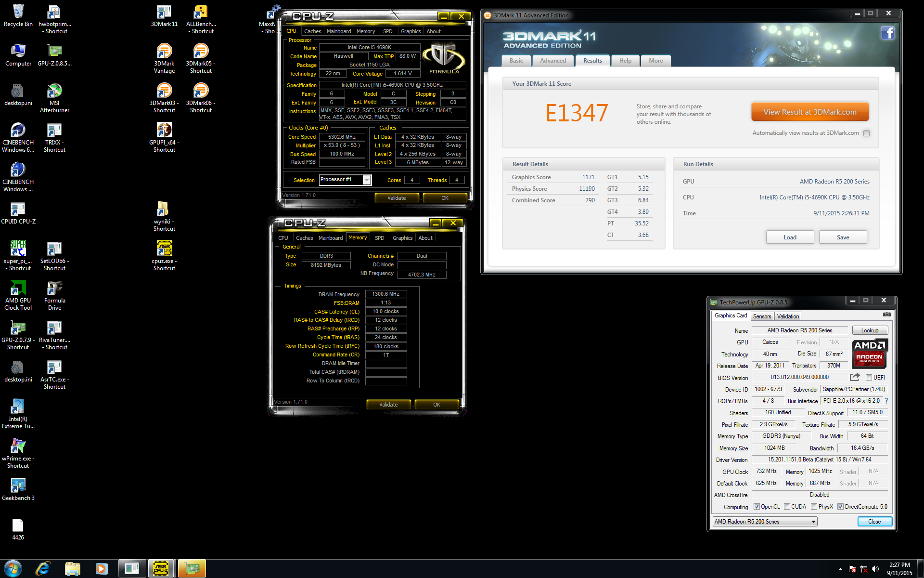Open wPrime.exe shortcut icon
This screenshot has width=924, height=578.
tap(18, 454)
